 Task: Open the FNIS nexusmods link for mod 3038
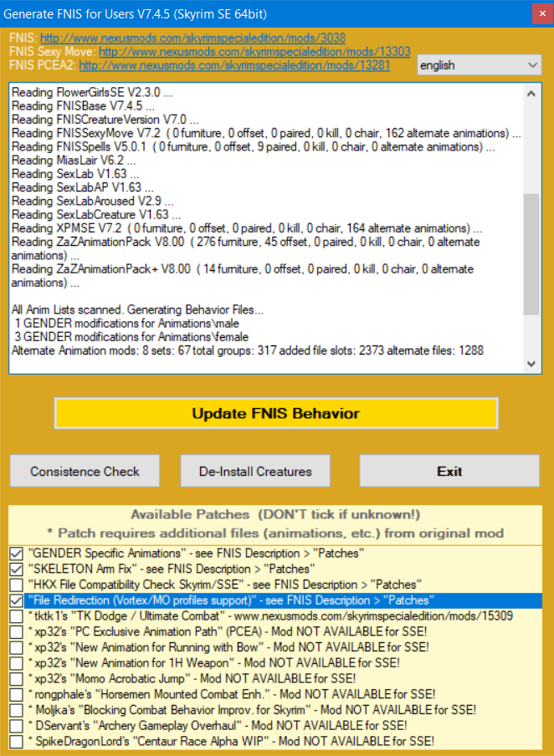coord(193,38)
